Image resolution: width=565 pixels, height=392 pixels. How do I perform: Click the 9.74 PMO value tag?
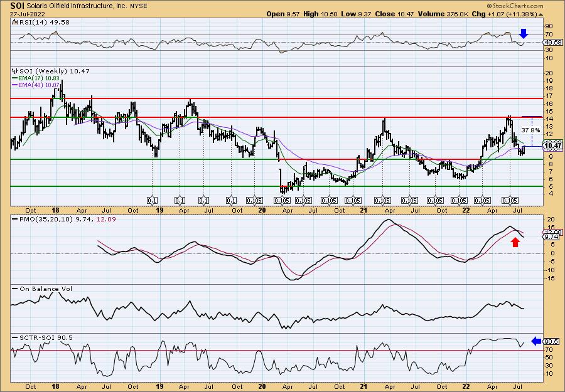(552, 237)
